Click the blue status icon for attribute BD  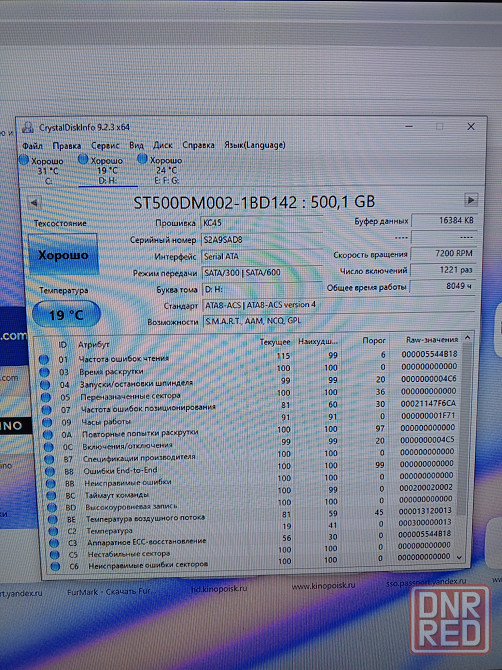[52, 508]
